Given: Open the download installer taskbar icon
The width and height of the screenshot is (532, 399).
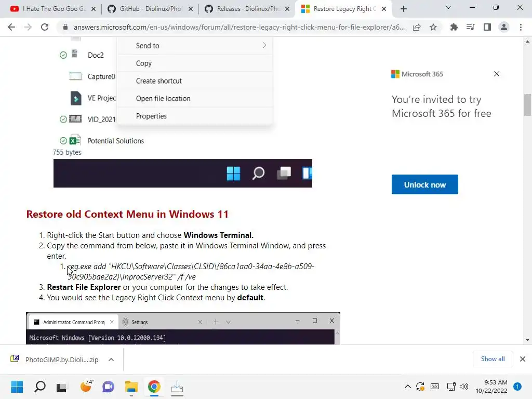Looking at the screenshot, I should (177, 387).
